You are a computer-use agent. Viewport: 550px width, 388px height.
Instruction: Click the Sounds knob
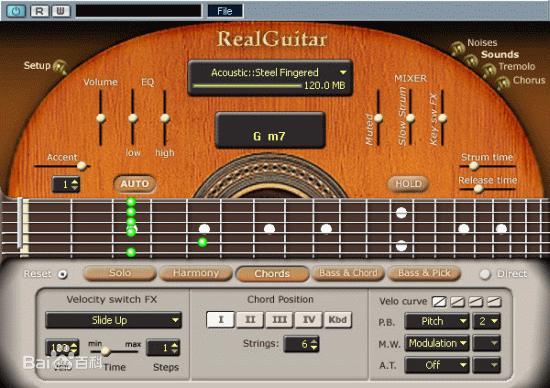point(471,60)
